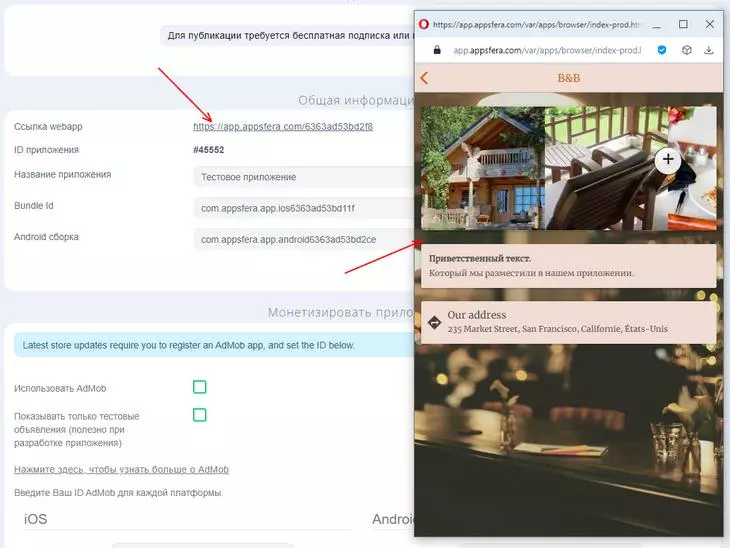
Task: Maximize the Opera popup window
Action: 683,24
